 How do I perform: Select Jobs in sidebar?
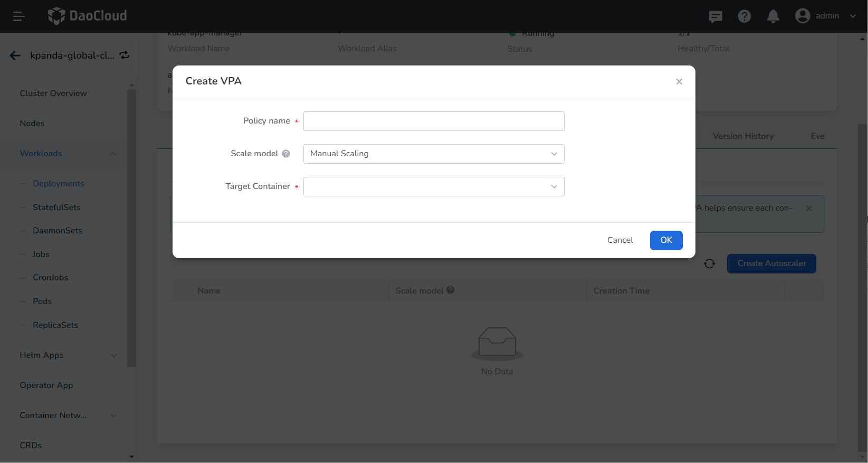pos(41,254)
